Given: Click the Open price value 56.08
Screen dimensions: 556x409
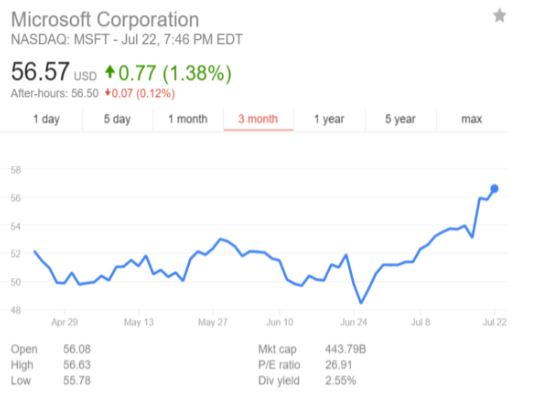Looking at the screenshot, I should (x=77, y=349).
